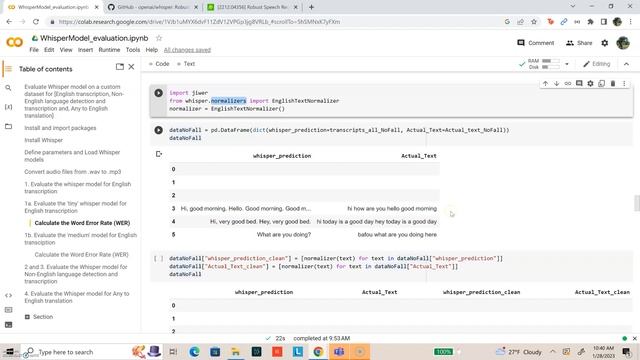The height and width of the screenshot is (360, 640).
Task: Open the File menu
Action: click(34, 50)
